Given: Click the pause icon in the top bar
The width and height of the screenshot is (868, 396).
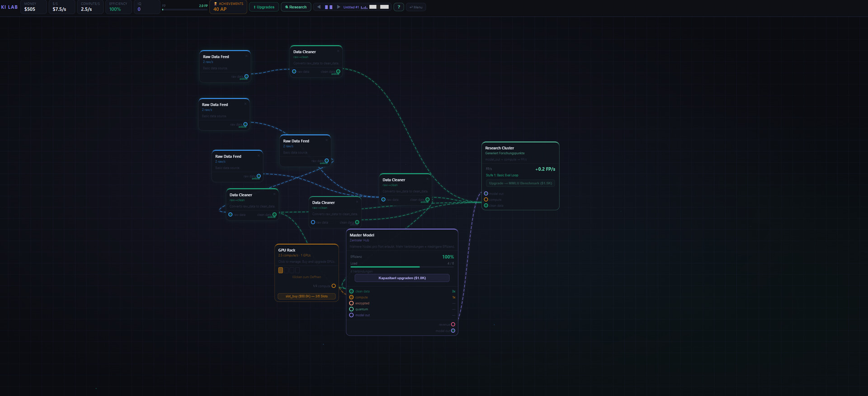Looking at the screenshot, I should click(x=329, y=7).
